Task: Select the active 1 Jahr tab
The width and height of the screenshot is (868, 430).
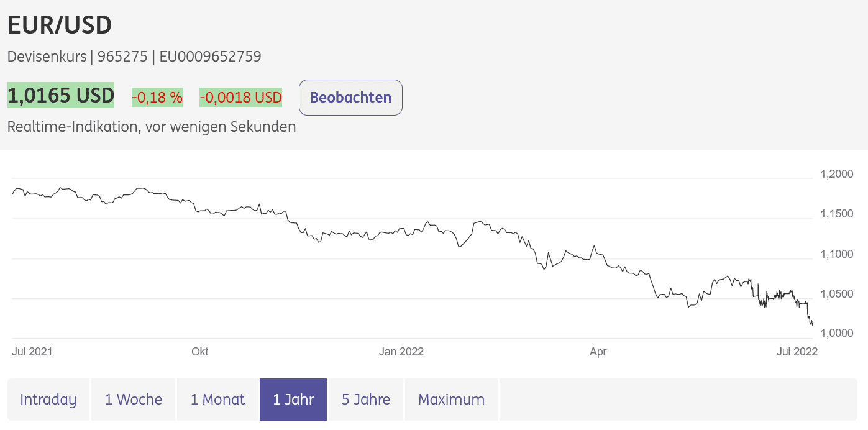Action: pos(293,400)
